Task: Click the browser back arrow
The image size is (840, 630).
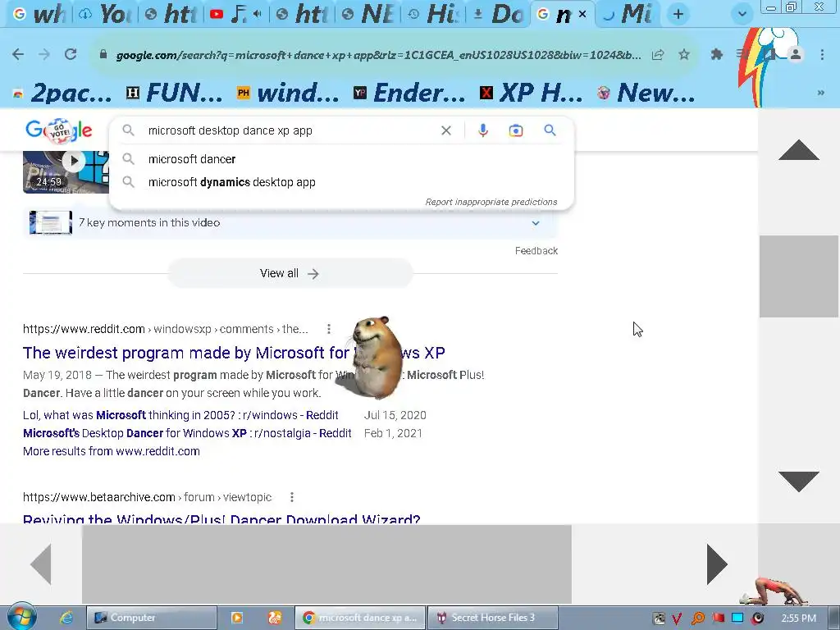Action: (x=18, y=54)
